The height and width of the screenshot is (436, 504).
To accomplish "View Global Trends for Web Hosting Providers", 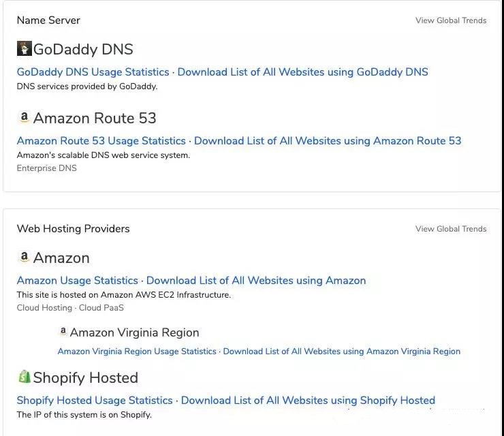I will pos(451,229).
